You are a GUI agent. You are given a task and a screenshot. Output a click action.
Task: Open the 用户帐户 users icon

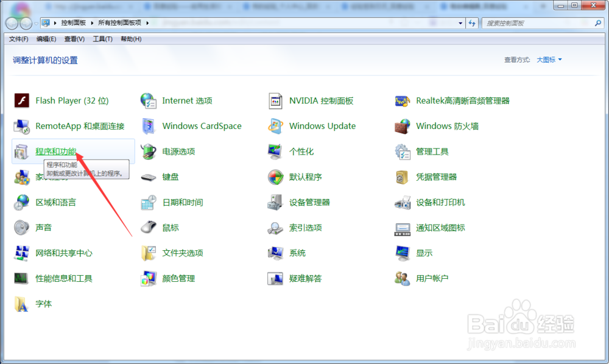coord(402,278)
